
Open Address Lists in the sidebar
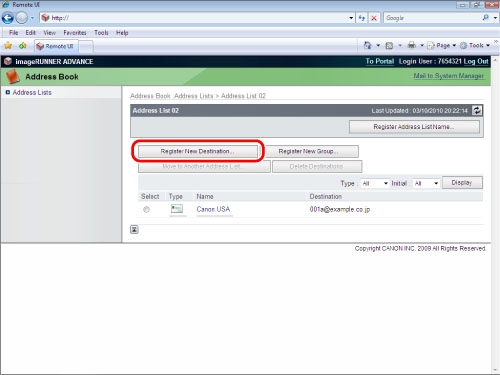pos(32,92)
